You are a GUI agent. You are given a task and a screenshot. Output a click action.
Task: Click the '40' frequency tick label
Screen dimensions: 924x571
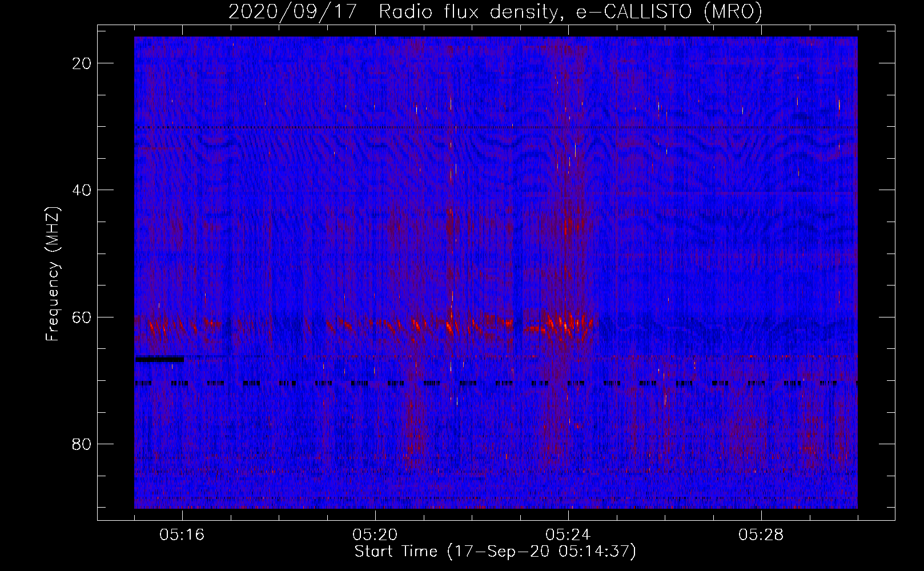point(82,190)
